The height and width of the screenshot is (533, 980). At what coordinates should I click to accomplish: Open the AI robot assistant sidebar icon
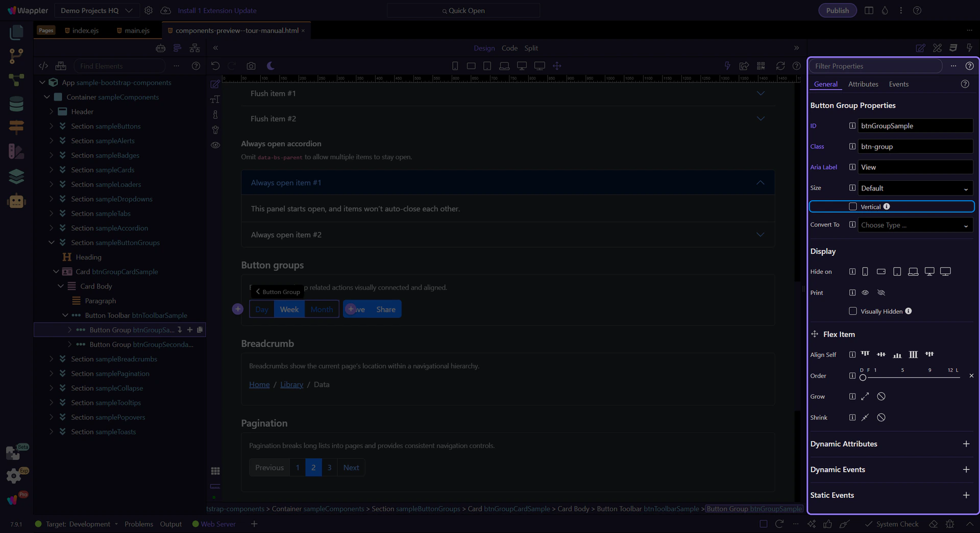click(16, 201)
